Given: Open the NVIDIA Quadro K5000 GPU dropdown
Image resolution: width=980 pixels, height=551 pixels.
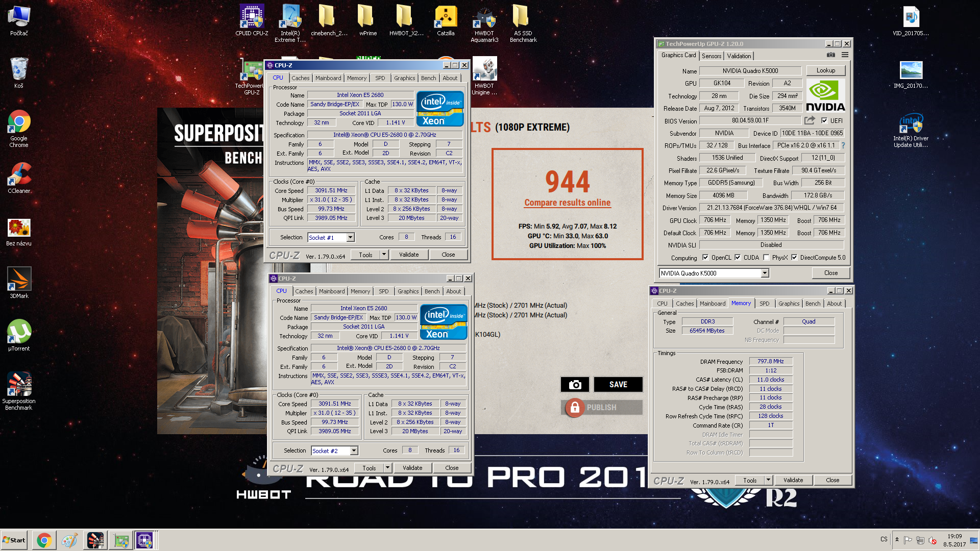Looking at the screenshot, I should pos(765,273).
